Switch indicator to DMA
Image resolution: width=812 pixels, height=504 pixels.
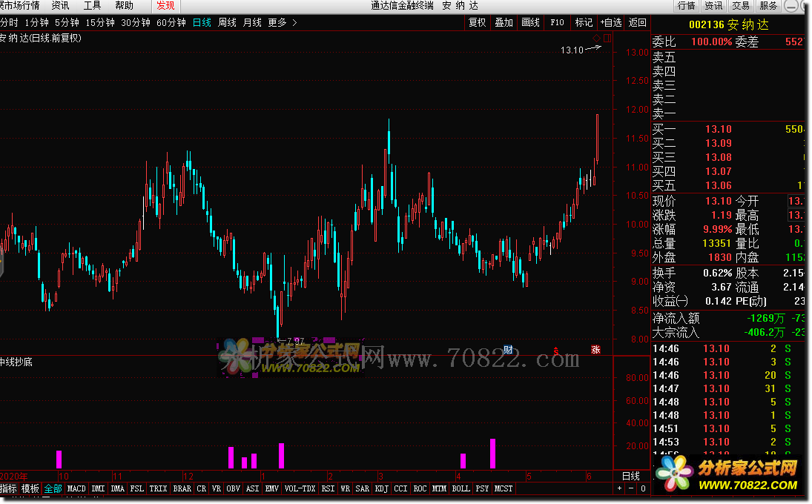(x=118, y=488)
